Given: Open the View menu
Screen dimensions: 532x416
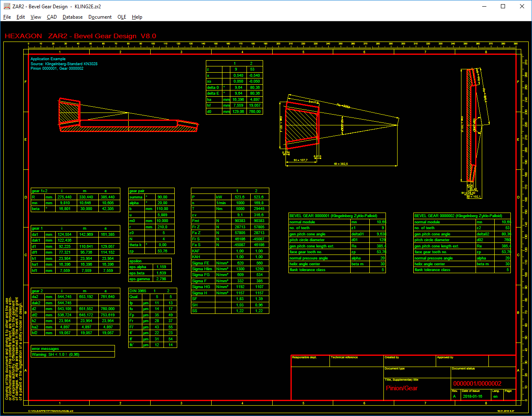Looking at the screenshot, I should (36, 17).
